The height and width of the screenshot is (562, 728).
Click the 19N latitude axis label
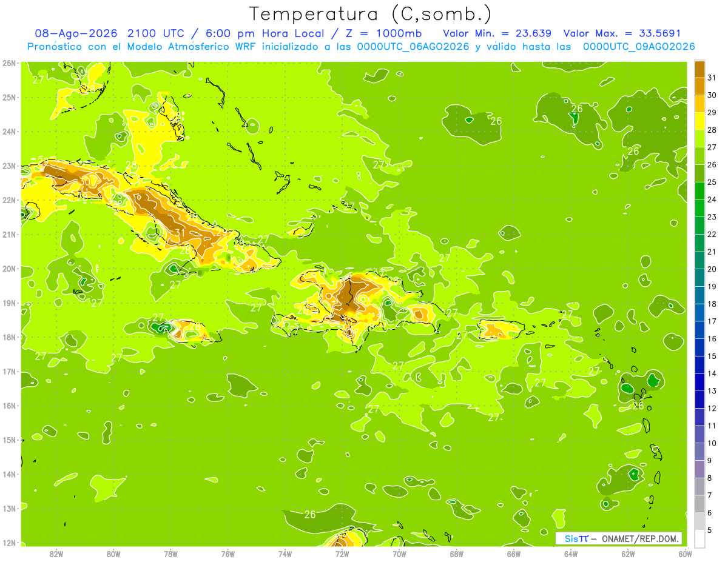(x=9, y=303)
